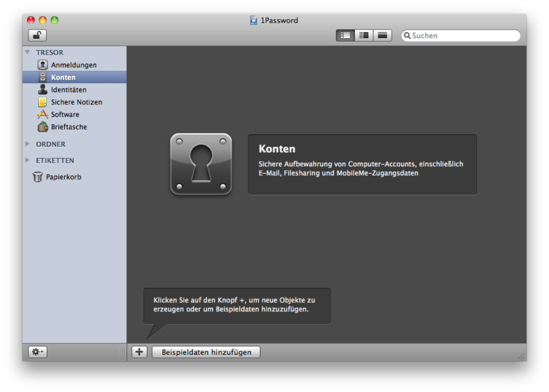Open the Software category label
Image resolution: width=549 pixels, height=392 pixels.
(65, 114)
